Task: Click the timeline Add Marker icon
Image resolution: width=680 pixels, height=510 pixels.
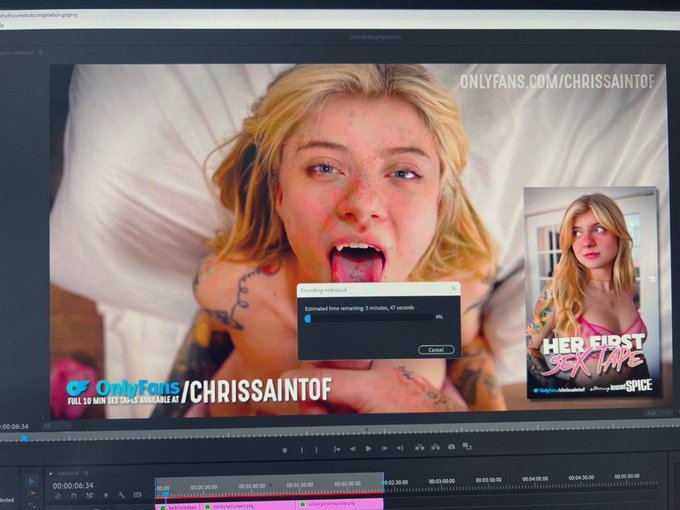Action: click(106, 495)
